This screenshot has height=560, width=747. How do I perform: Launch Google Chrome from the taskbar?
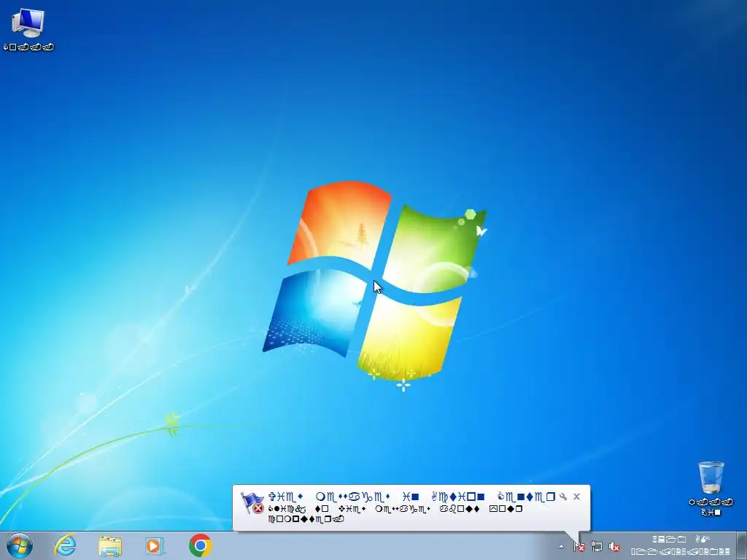coord(200,545)
